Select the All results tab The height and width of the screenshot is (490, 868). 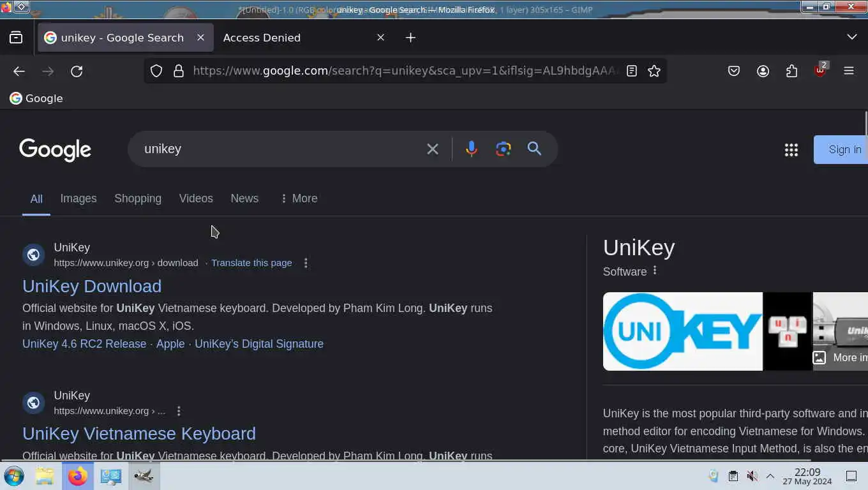[x=36, y=199]
